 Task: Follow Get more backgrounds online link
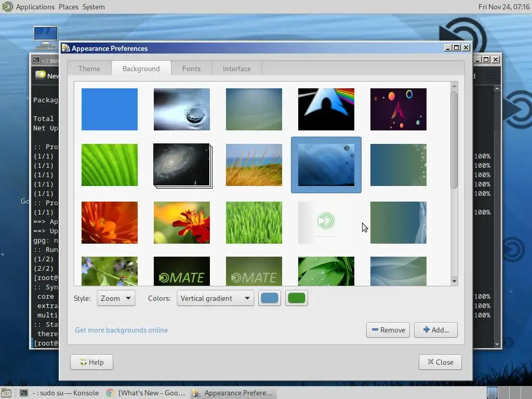tap(121, 330)
